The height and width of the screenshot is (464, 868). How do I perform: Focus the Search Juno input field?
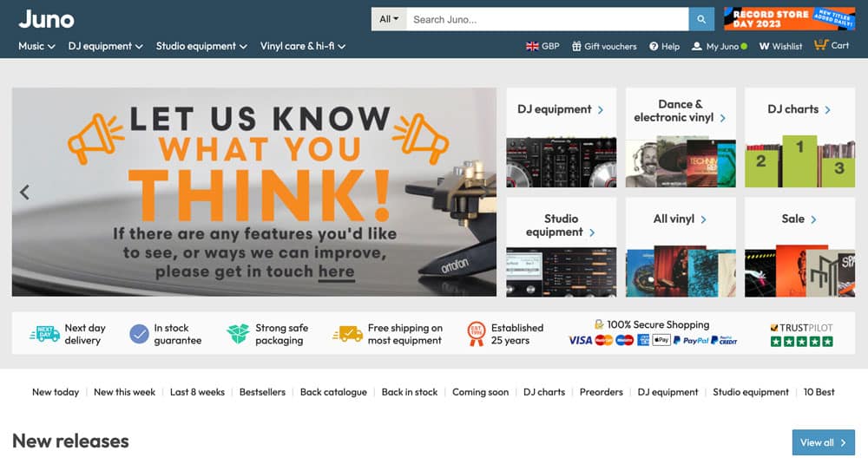pos(548,19)
